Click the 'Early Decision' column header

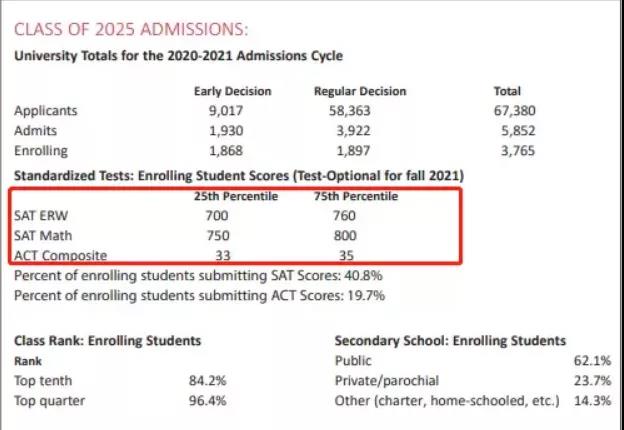(x=232, y=91)
